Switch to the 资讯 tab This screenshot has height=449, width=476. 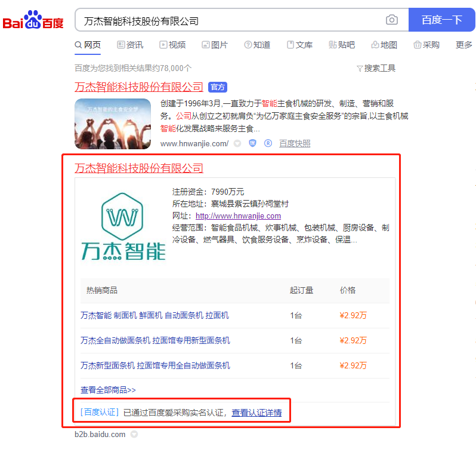[x=130, y=45]
